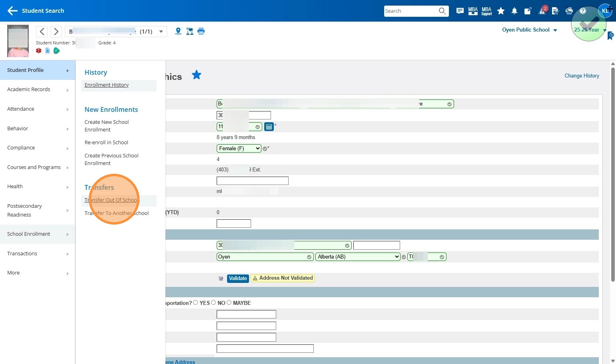Open the Female (F) gender dropdown
Viewport: 616px width, 364px height.
tap(239, 148)
